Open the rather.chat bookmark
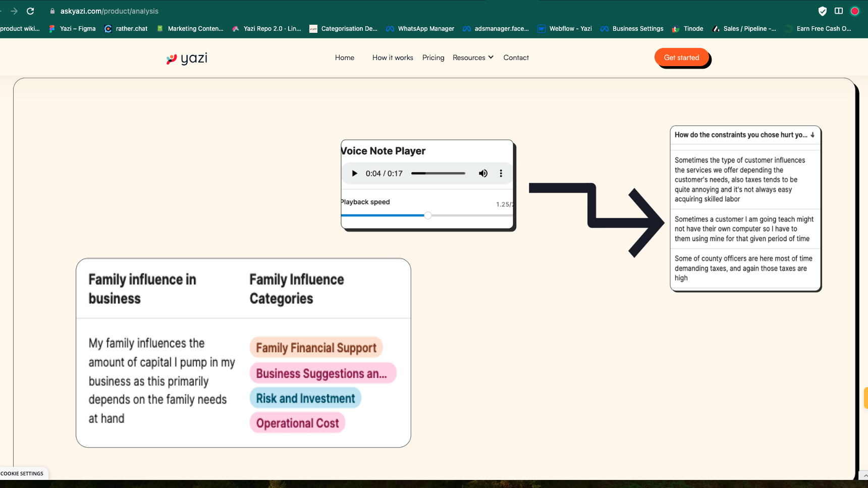The image size is (868, 488). (x=126, y=29)
